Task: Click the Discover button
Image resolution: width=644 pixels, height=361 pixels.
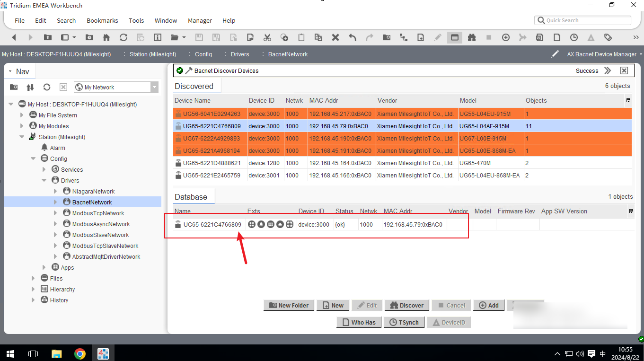Action: click(407, 305)
